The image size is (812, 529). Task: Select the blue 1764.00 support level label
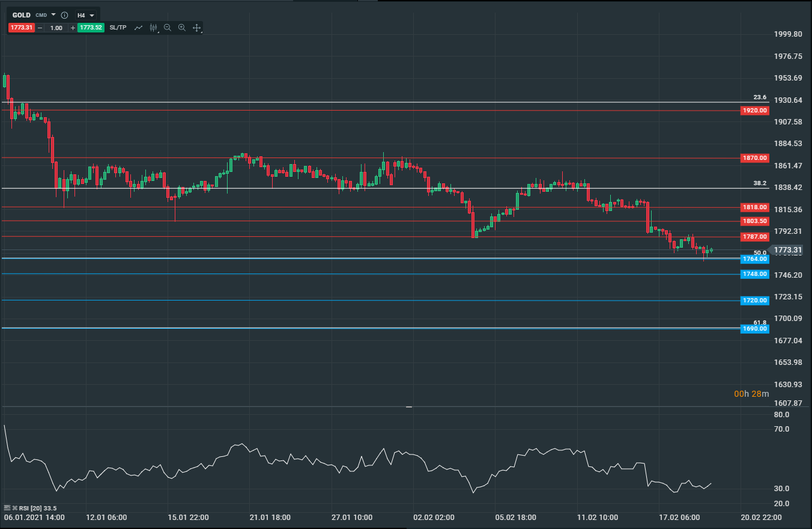click(x=754, y=258)
